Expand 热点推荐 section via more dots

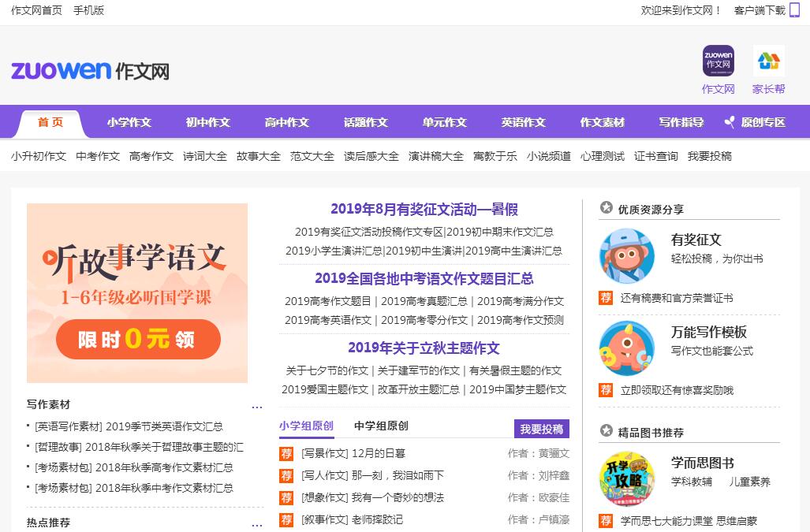(256, 523)
